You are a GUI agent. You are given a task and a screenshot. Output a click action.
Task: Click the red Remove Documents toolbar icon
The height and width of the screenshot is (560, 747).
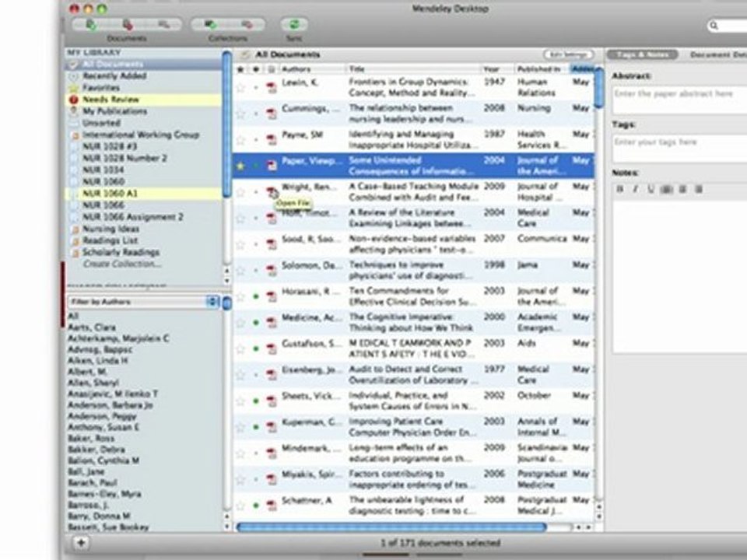coord(127,25)
